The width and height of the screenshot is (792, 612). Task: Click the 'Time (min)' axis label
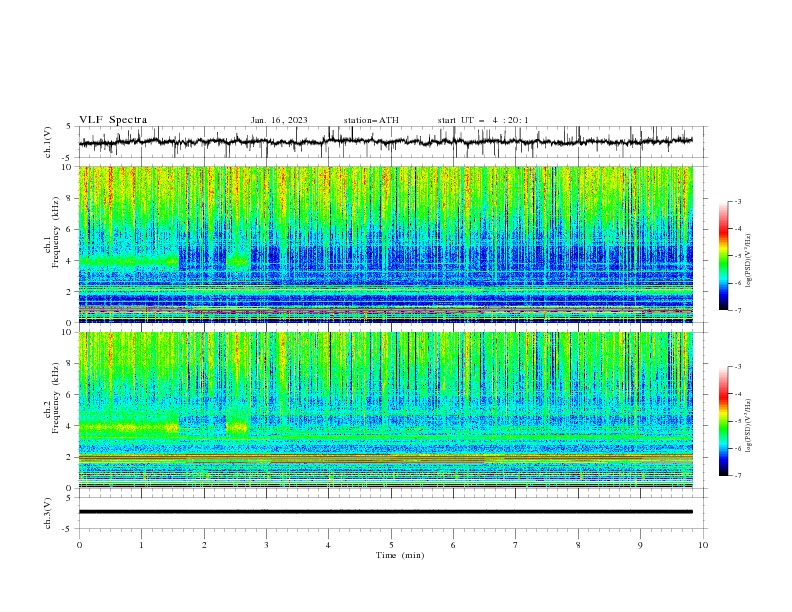point(400,555)
